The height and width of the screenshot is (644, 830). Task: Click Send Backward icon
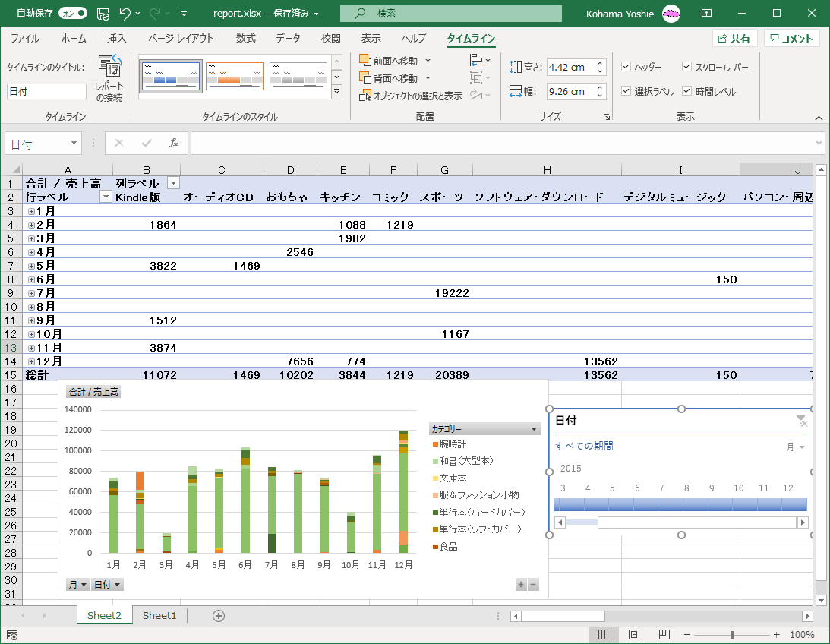click(x=365, y=78)
